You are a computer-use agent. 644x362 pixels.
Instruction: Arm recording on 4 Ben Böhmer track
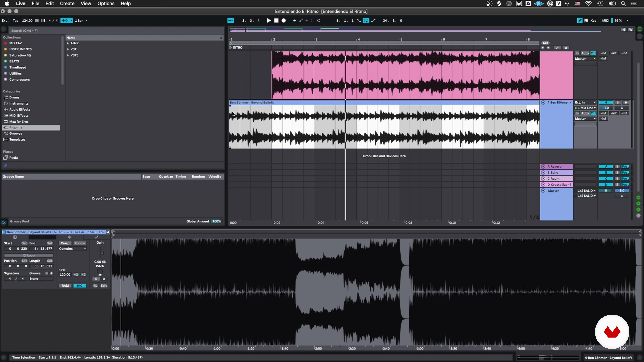[x=626, y=102]
